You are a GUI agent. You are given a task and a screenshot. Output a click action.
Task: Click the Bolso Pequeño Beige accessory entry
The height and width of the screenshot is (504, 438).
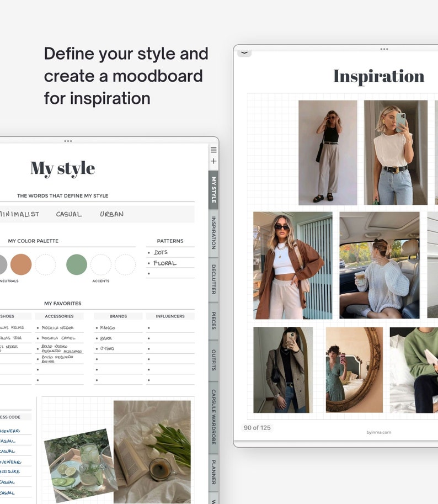[57, 359]
